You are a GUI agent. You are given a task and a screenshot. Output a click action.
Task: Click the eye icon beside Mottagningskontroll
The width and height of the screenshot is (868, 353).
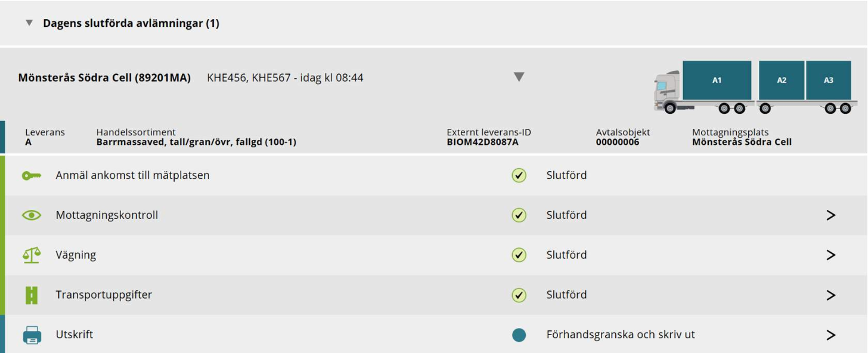(32, 215)
